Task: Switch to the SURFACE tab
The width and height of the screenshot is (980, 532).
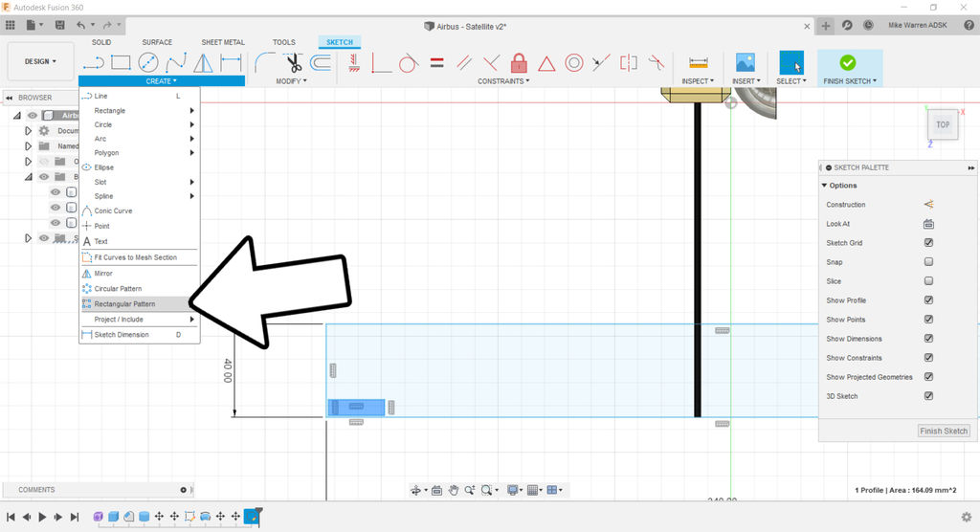Action: (x=157, y=42)
